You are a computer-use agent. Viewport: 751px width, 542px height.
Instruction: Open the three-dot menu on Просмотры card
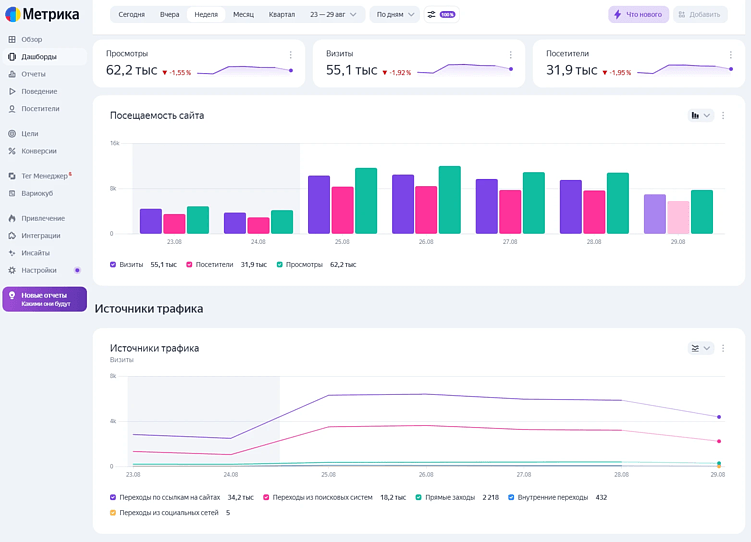291,55
